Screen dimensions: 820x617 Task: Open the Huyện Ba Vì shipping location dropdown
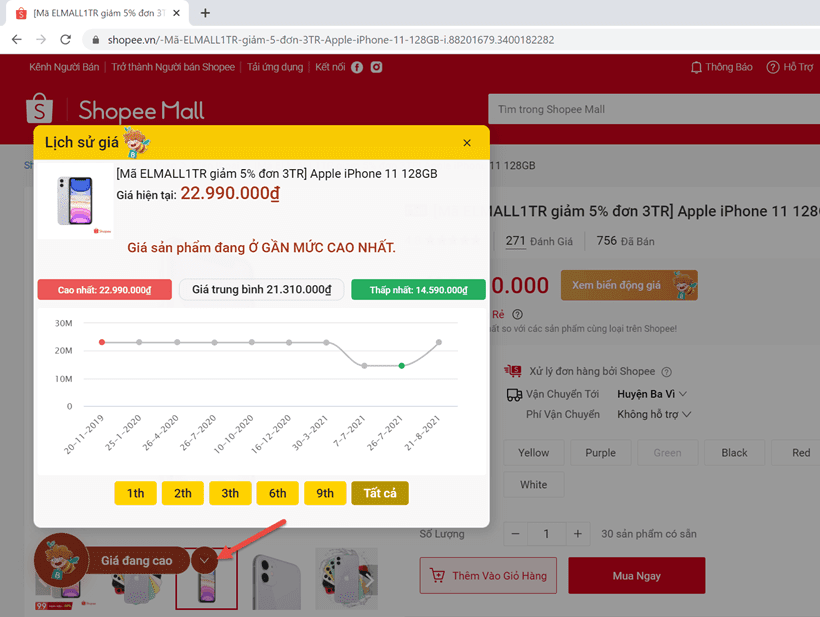coord(653,393)
